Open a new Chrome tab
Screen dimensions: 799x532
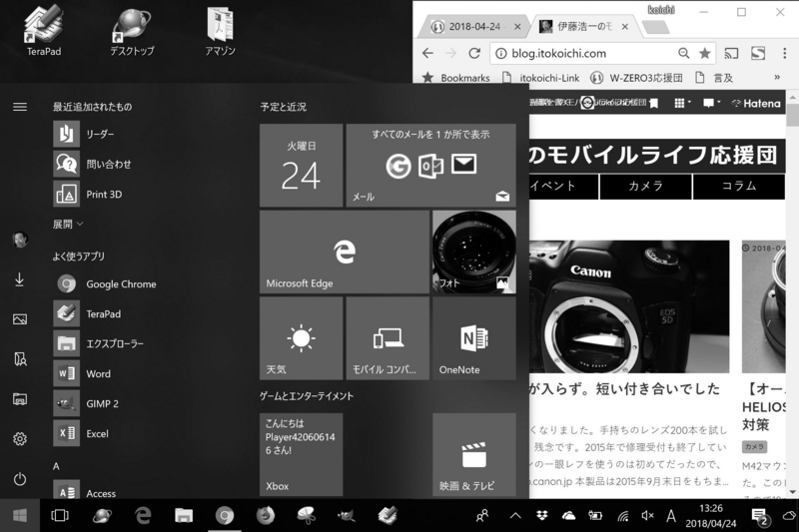click(656, 28)
